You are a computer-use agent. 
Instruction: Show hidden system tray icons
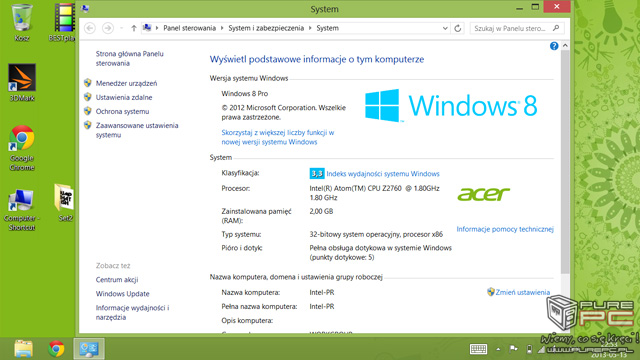pos(498,349)
